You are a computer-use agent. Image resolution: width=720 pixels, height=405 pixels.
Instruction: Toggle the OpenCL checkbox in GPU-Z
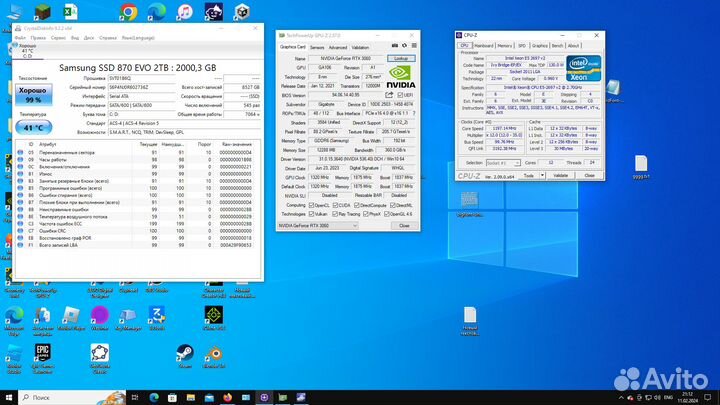[311, 205]
